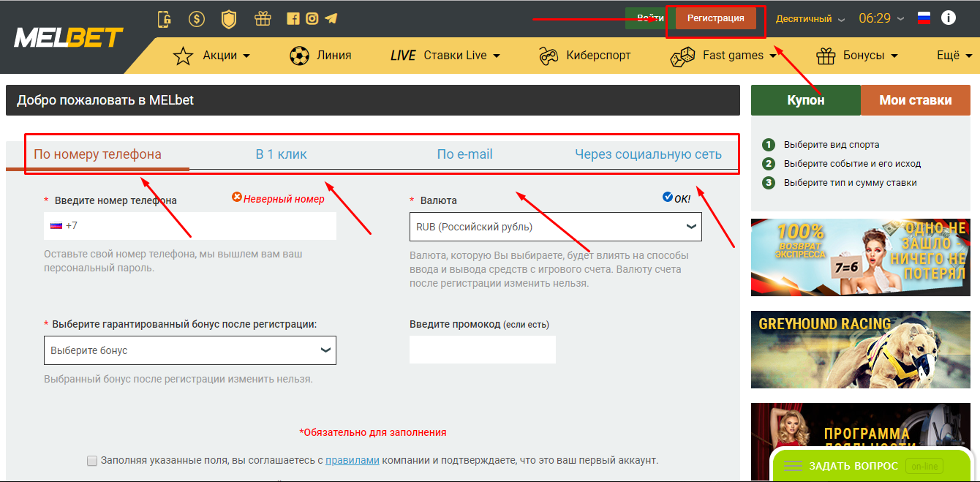Open the 'Акции' menu

[212, 56]
